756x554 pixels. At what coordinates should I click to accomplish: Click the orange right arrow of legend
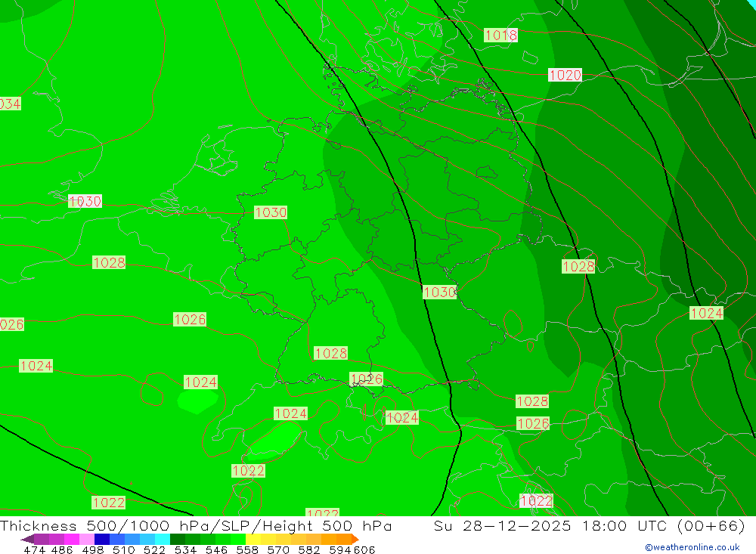[x=355, y=539]
